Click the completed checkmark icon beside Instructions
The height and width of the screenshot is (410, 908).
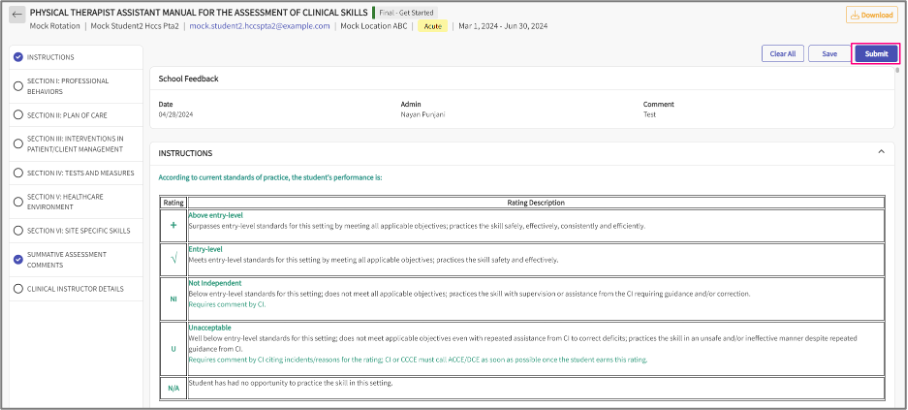coord(18,57)
